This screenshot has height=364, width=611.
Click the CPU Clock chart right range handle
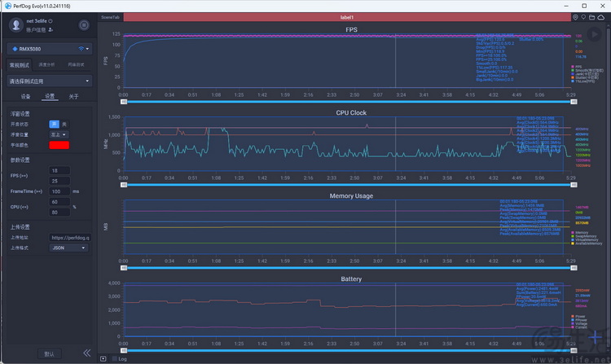574,185
